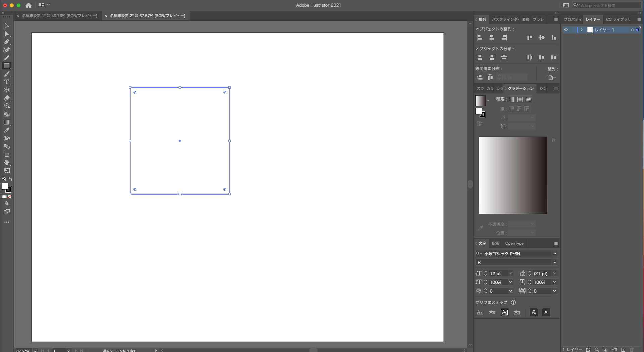This screenshot has height=352, width=644.
Task: Open zoom level 67.57% dropdown
Action: click(35, 351)
